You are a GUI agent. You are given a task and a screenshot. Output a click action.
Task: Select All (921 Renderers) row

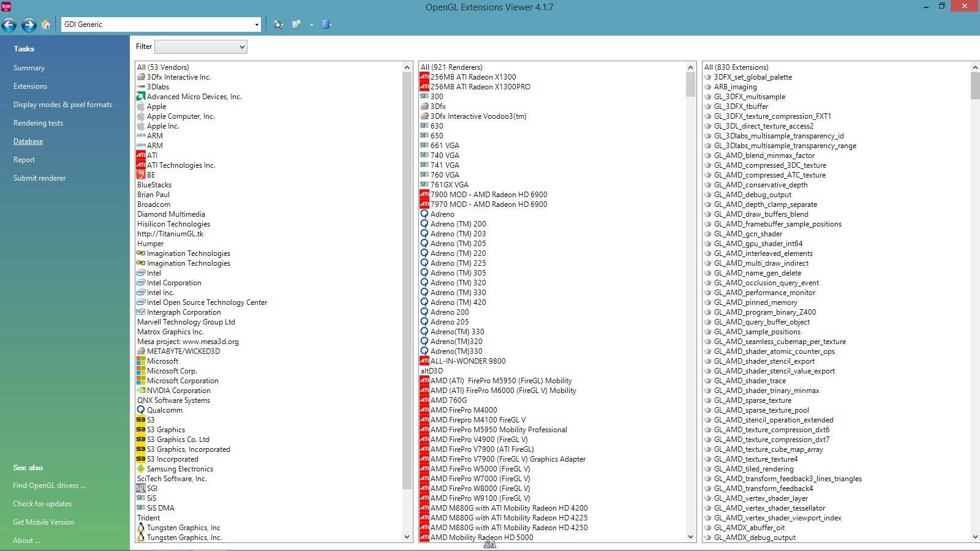pyautogui.click(x=451, y=67)
